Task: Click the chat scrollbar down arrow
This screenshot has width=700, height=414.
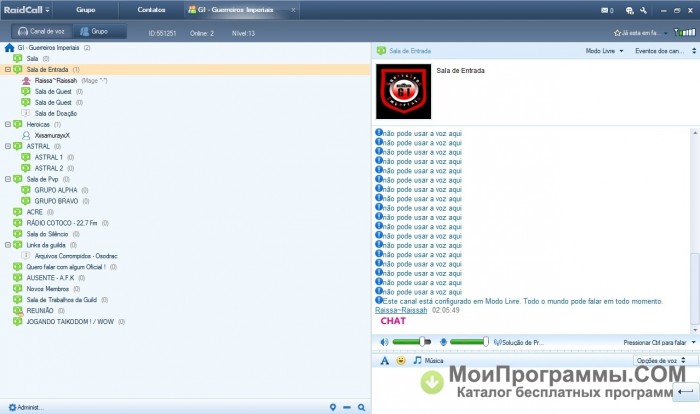Action: pyautogui.click(x=695, y=330)
